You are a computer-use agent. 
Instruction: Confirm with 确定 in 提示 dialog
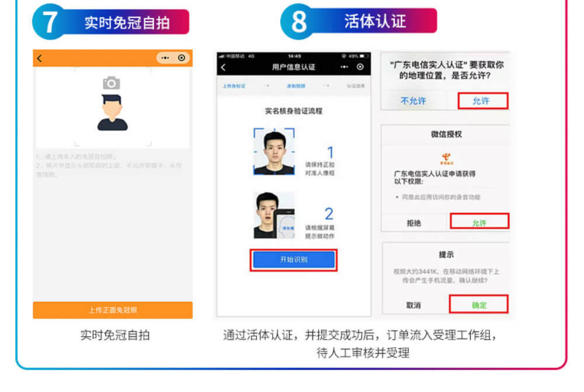(x=479, y=304)
